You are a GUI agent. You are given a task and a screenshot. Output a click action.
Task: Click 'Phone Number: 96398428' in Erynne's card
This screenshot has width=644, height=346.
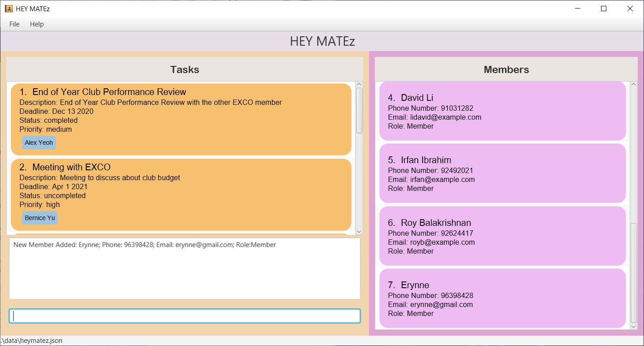point(431,295)
